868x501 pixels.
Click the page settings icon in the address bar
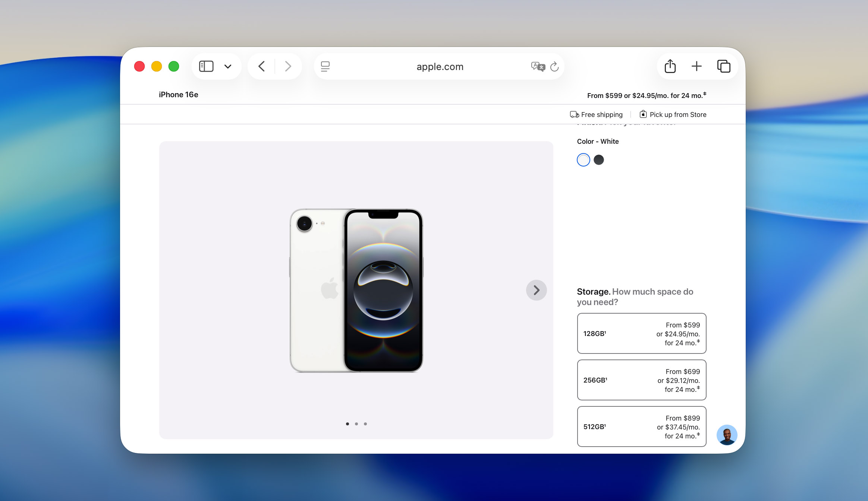325,66
